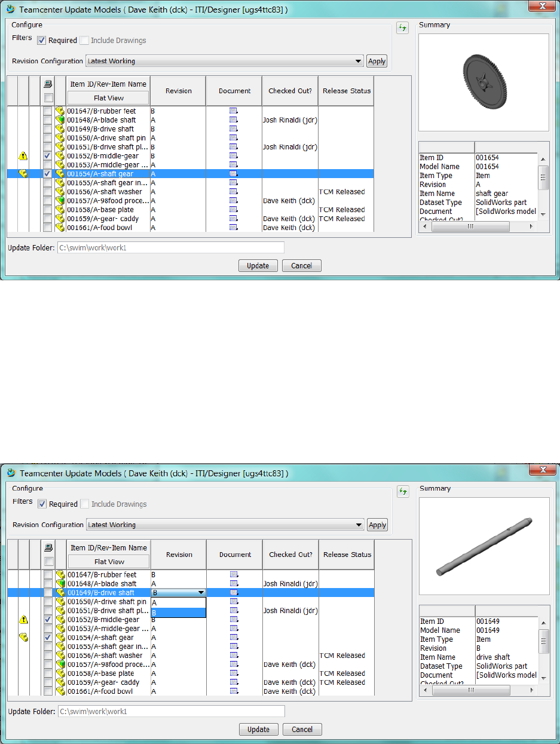Open Revision Configuration dropdown in gear-preview dialog
The height and width of the screenshot is (744, 560).
coord(225,61)
